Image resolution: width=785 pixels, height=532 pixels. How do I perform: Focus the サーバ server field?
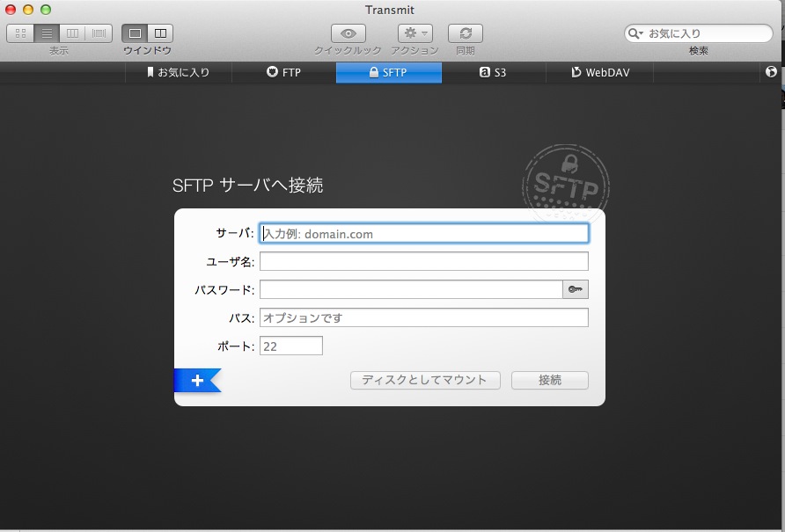coord(424,234)
